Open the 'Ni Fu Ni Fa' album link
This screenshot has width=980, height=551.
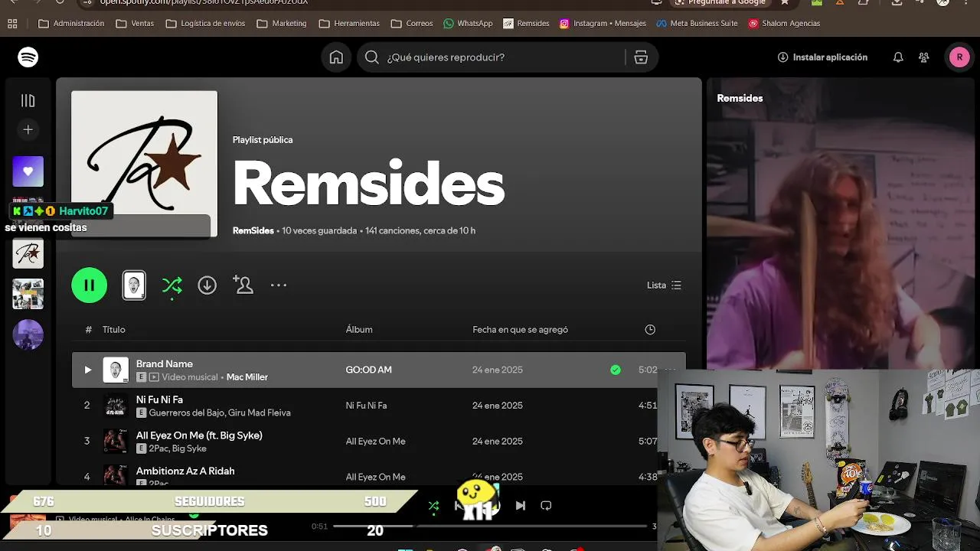pos(366,406)
